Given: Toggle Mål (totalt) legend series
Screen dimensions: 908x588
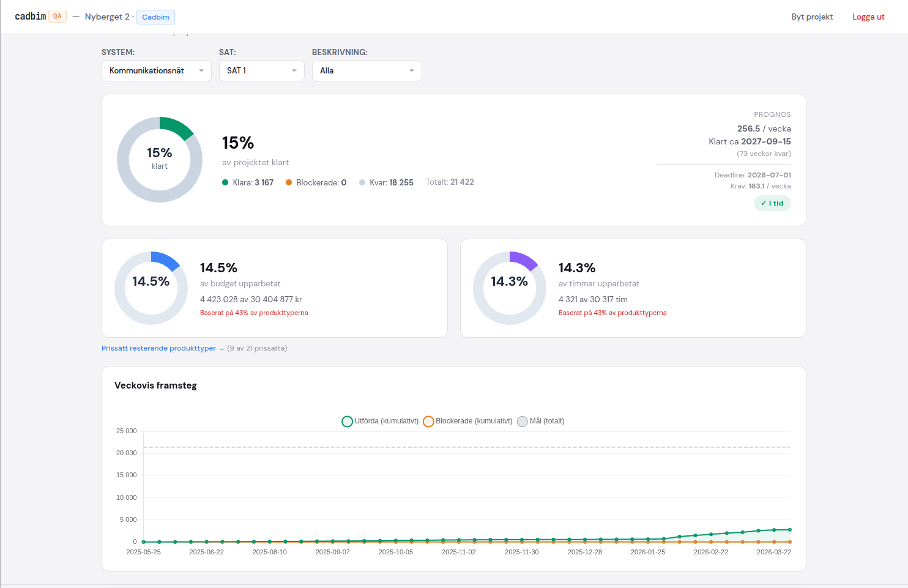Looking at the screenshot, I should click(541, 421).
